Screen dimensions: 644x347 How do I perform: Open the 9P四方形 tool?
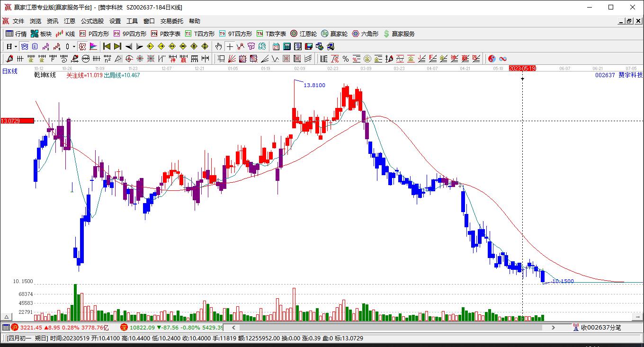[x=130, y=34]
